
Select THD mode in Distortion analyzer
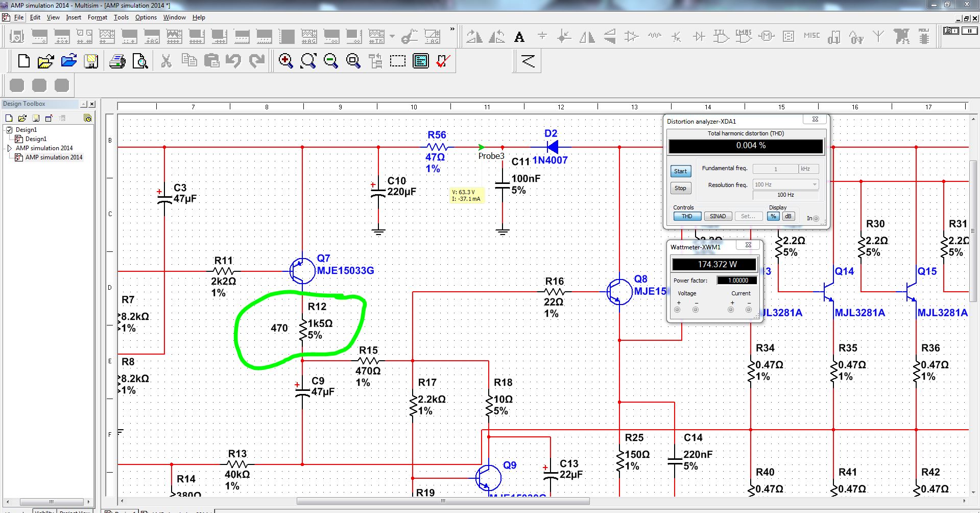tap(687, 216)
